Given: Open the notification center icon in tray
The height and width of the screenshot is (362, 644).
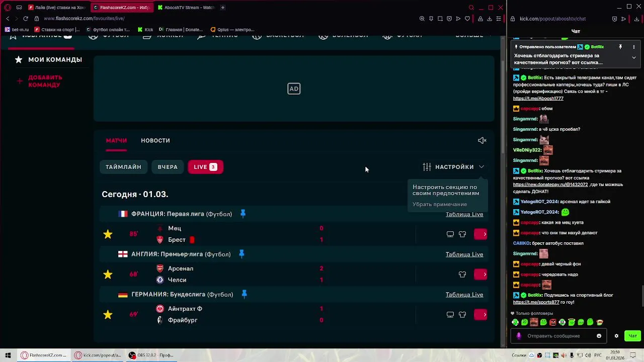Looking at the screenshot, I should pyautogui.click(x=634, y=355).
